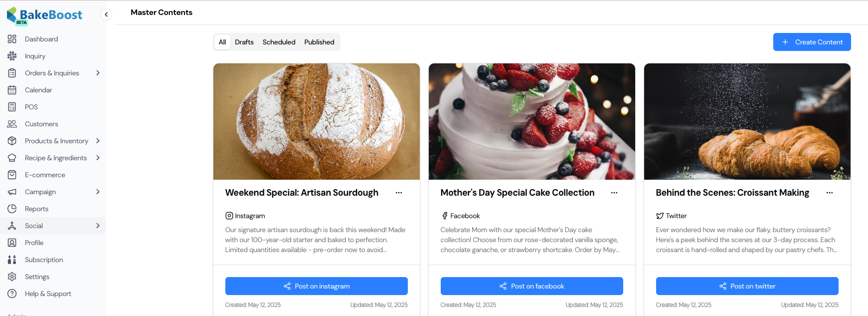Show the Published content tab
The width and height of the screenshot is (868, 316).
click(x=319, y=42)
